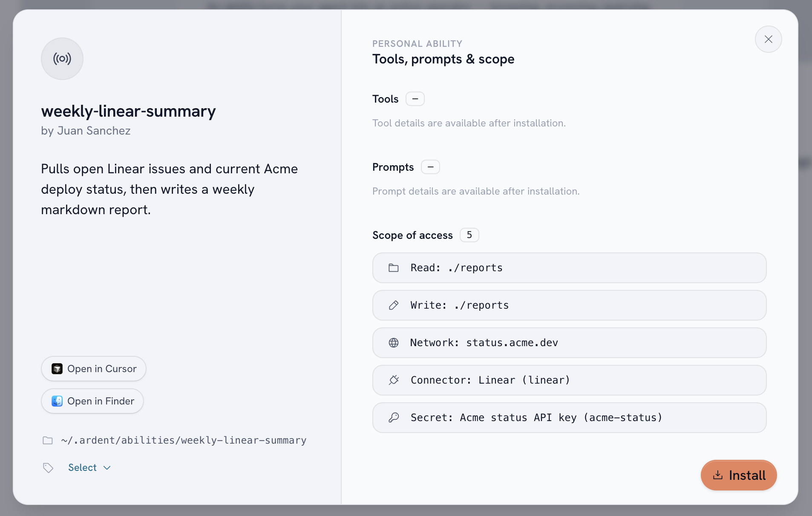The height and width of the screenshot is (516, 812).
Task: Click the tag icon next to Select
Action: 48,468
